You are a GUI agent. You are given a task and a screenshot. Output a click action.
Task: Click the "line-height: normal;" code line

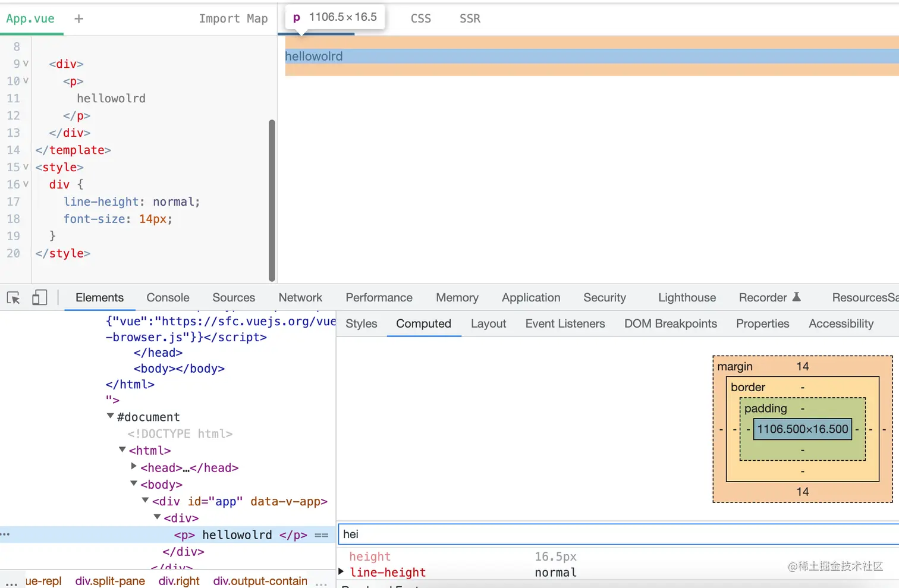coord(131,202)
